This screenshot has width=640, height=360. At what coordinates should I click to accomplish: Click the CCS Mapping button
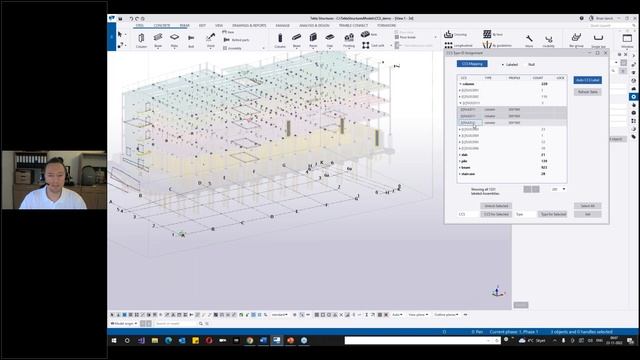[x=472, y=64]
